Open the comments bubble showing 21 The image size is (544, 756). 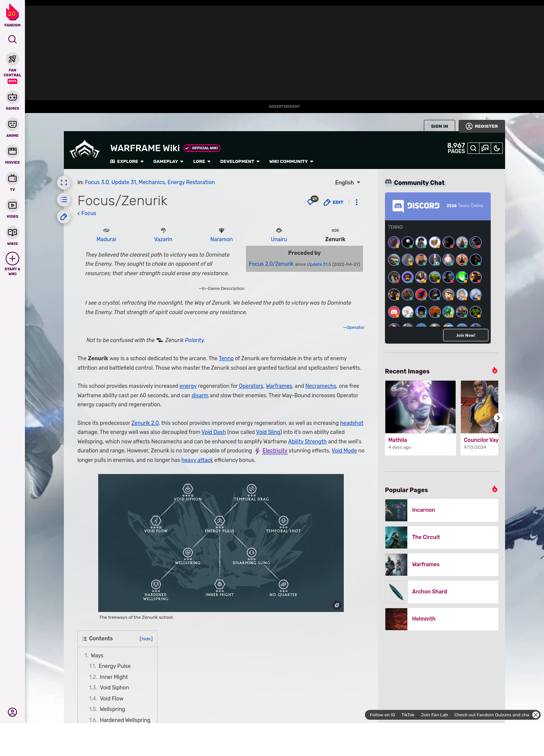[312, 201]
